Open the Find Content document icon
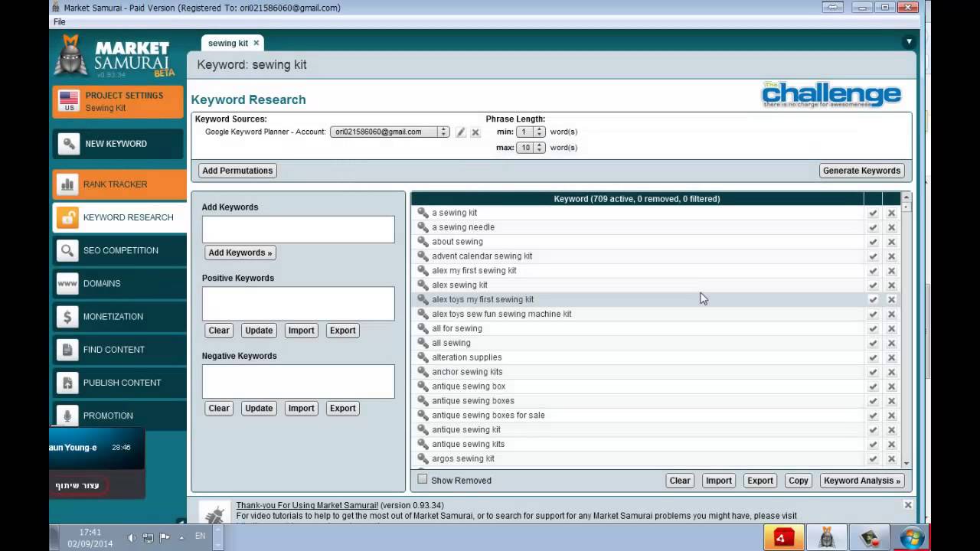The image size is (980, 551). [x=67, y=350]
